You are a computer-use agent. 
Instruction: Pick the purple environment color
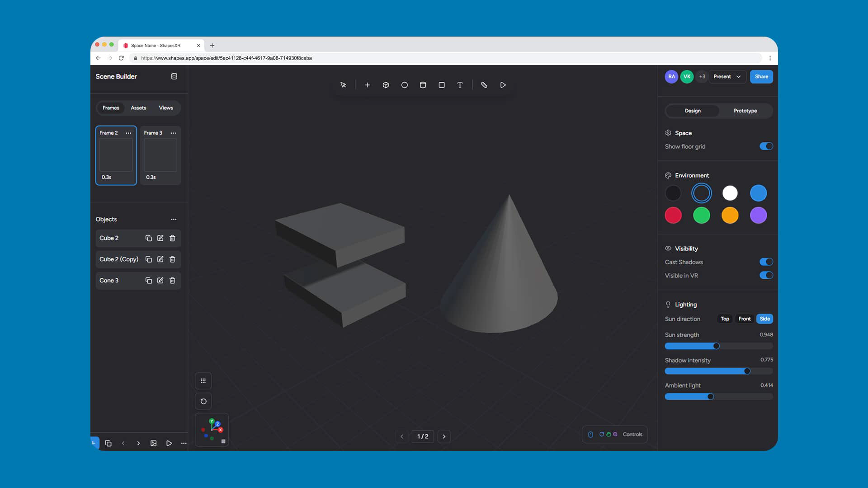[x=758, y=216]
